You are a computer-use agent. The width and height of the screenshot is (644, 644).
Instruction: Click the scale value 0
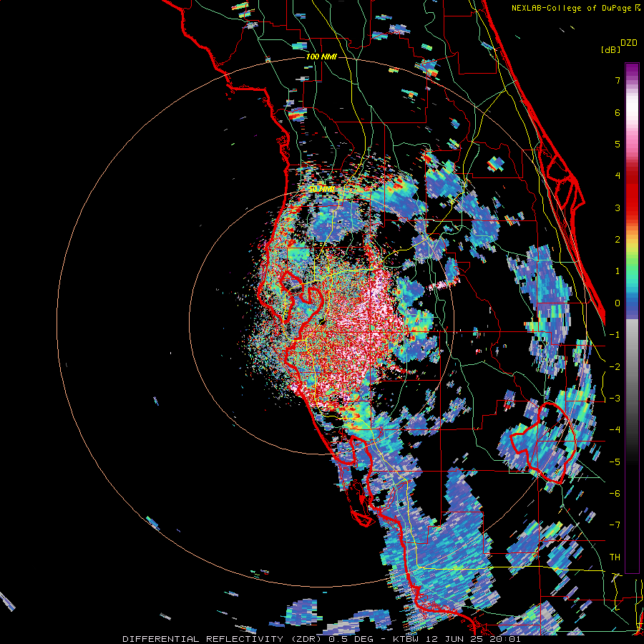(618, 303)
